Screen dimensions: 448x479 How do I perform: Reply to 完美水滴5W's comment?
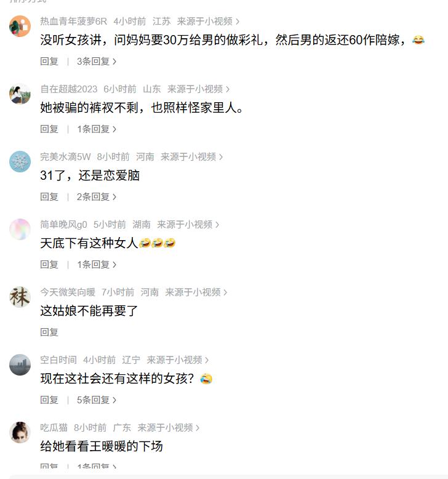pos(49,197)
